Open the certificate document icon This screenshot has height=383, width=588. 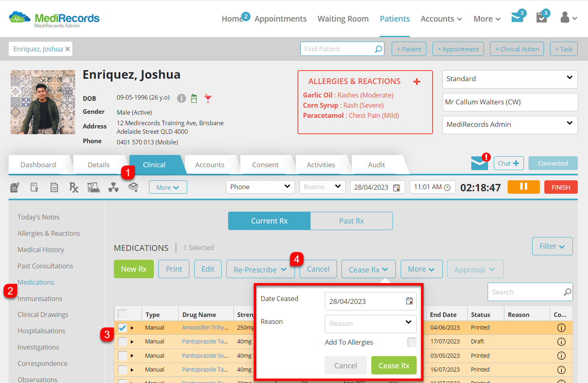34,187
